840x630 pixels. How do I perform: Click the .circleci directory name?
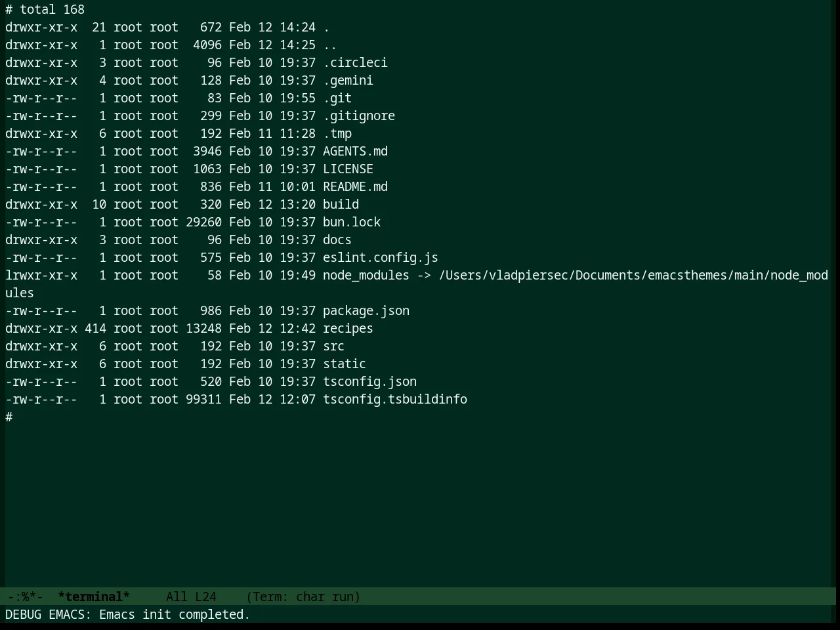pos(355,62)
